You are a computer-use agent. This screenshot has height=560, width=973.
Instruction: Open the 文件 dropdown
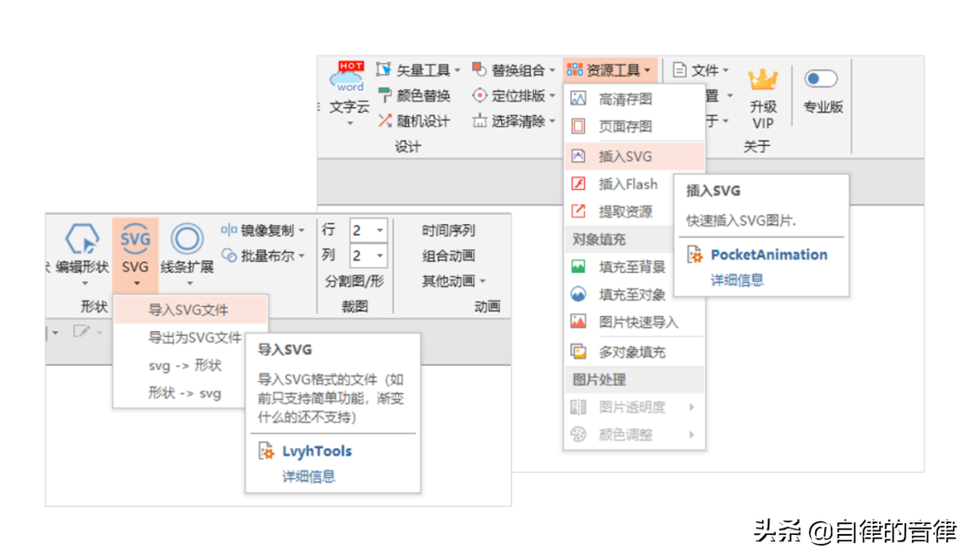click(x=701, y=70)
